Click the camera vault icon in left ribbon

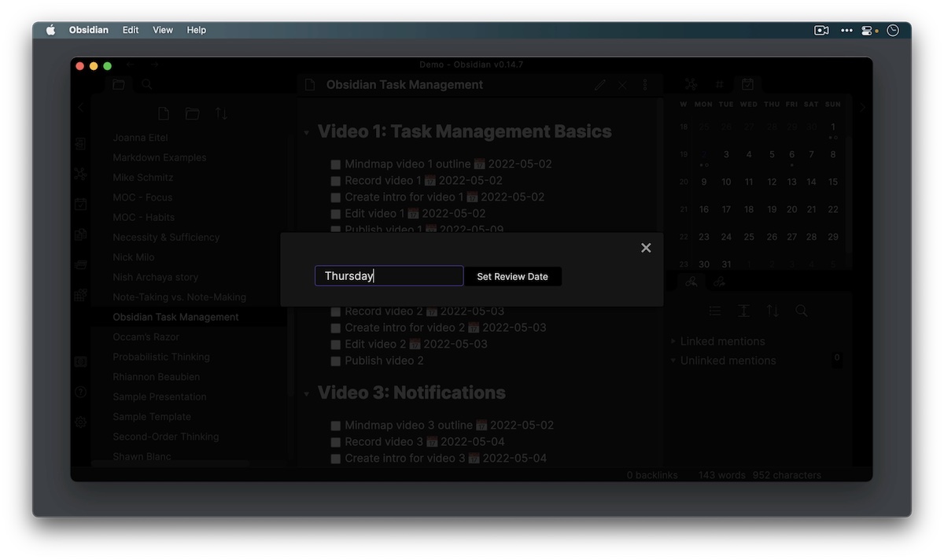80,362
